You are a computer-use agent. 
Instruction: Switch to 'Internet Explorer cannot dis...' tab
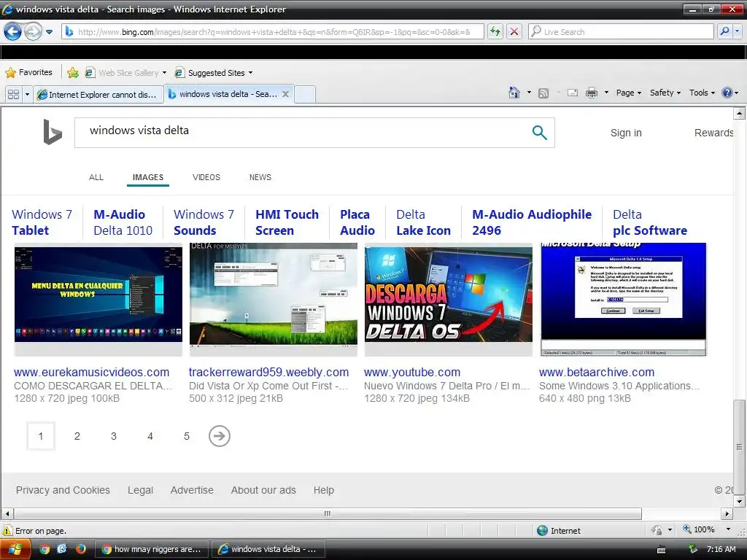pyautogui.click(x=98, y=94)
